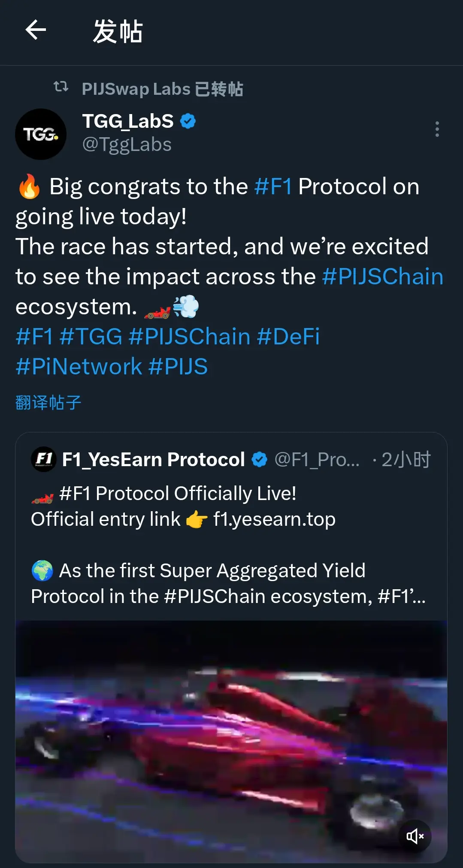Open F1_YesEarn Protocol avatar icon

click(x=44, y=459)
